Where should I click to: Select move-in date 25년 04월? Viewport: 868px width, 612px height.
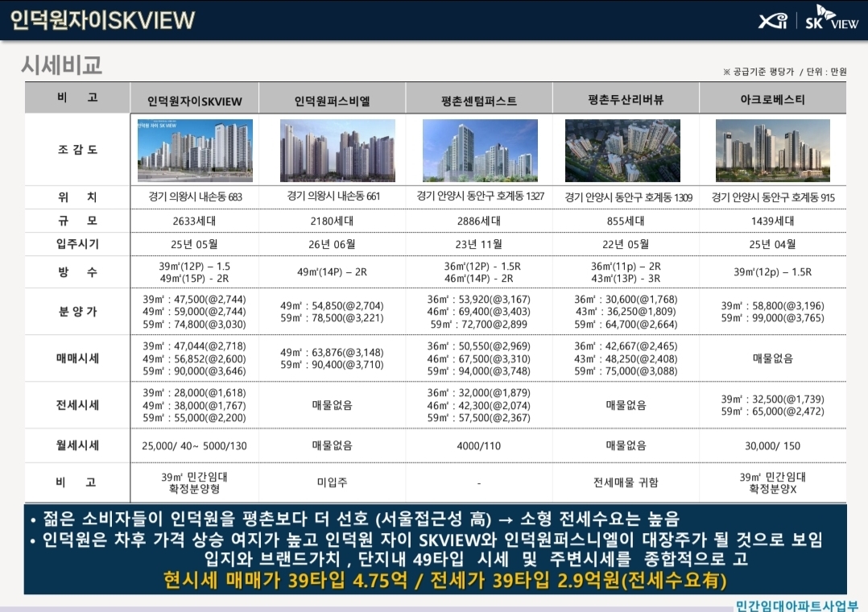pyautogui.click(x=772, y=244)
